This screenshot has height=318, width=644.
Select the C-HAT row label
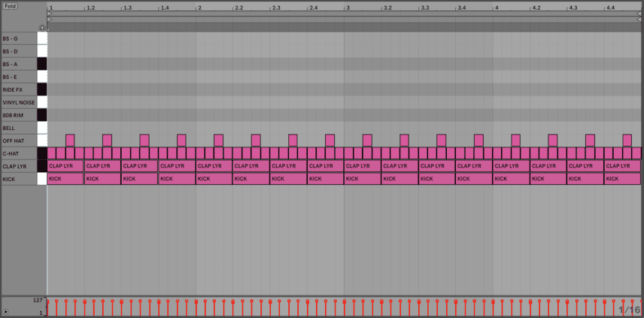(19, 153)
